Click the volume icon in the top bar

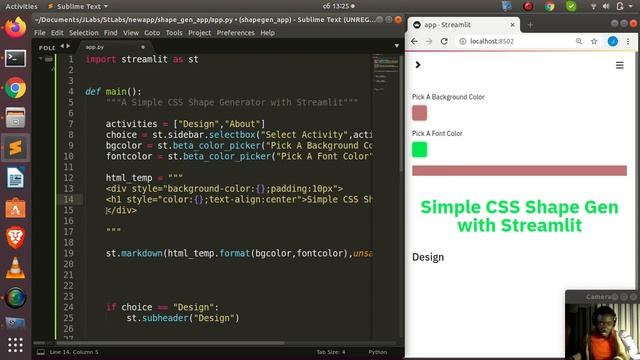pyautogui.click(x=606, y=6)
